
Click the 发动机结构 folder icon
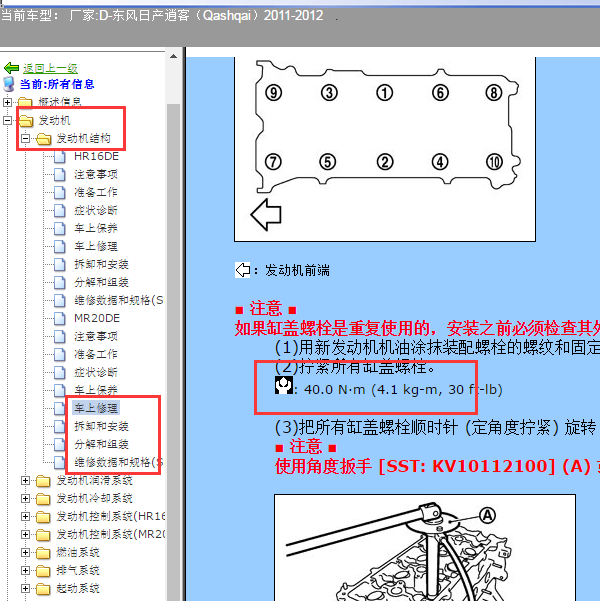tap(43, 139)
